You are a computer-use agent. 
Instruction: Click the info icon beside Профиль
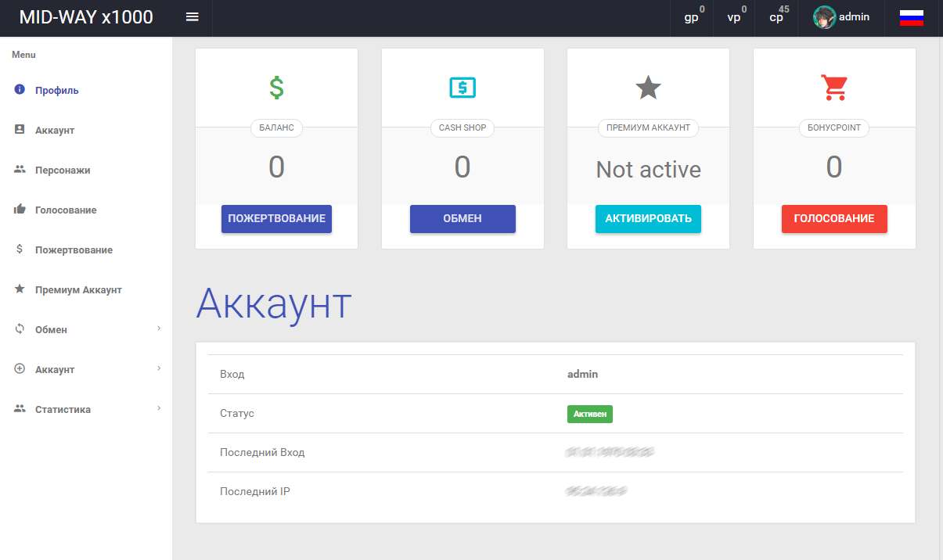click(20, 90)
